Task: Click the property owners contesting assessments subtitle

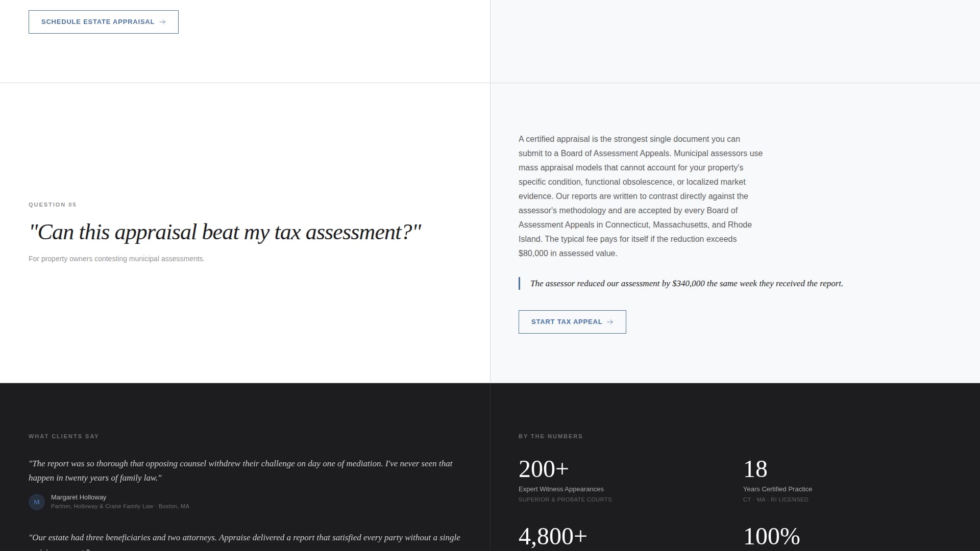Action: point(116,259)
